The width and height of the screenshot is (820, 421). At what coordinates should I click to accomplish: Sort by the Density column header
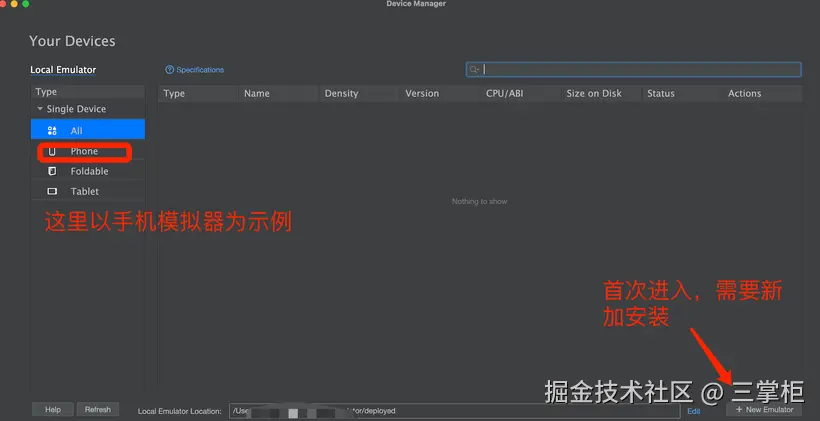[359, 93]
